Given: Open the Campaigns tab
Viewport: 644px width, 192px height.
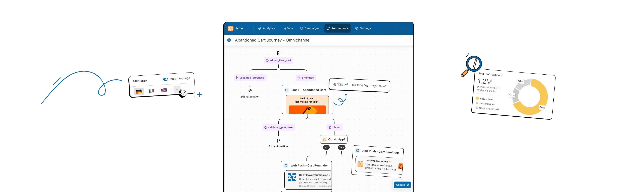Looking at the screenshot, I should 309,28.
